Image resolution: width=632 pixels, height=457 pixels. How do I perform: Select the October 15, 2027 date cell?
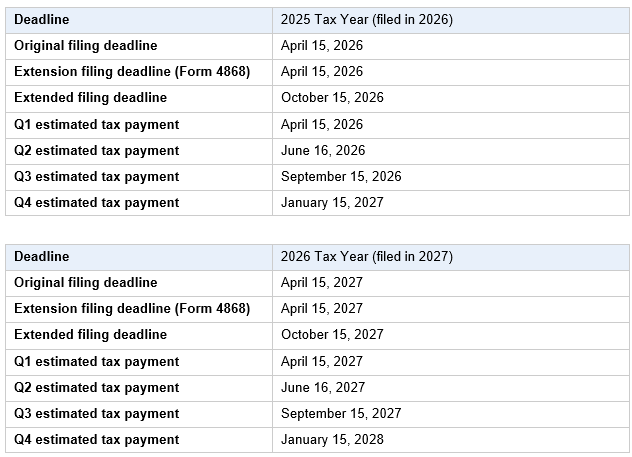pyautogui.click(x=332, y=335)
